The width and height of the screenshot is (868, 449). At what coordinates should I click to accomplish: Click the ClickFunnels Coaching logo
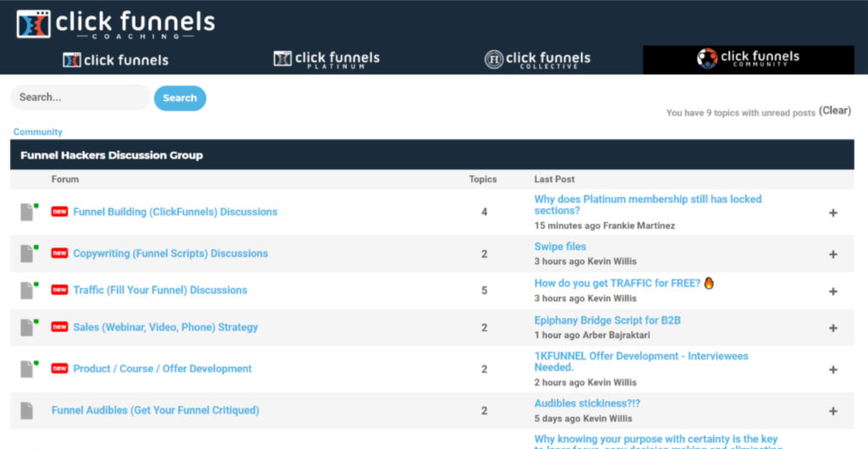click(x=115, y=25)
